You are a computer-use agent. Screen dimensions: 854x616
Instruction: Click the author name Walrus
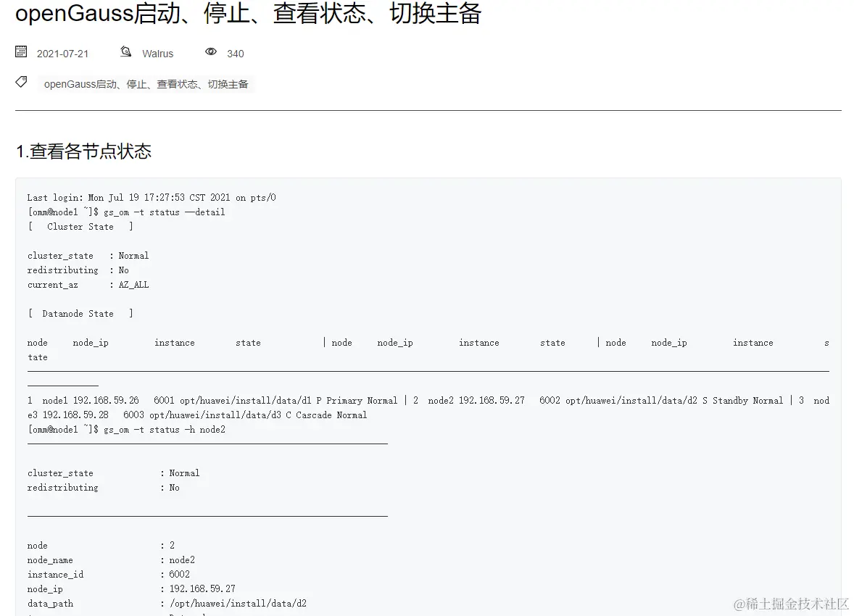click(x=158, y=53)
